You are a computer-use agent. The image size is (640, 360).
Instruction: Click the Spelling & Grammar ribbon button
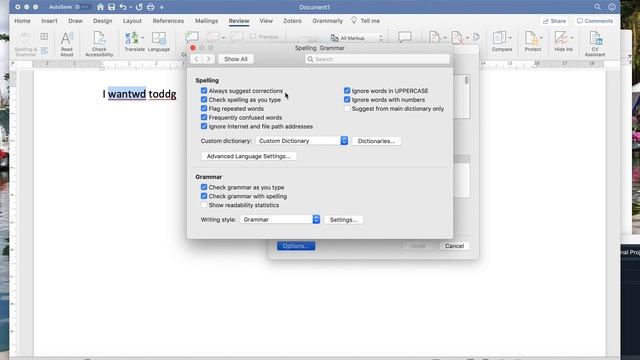pyautogui.click(x=25, y=44)
